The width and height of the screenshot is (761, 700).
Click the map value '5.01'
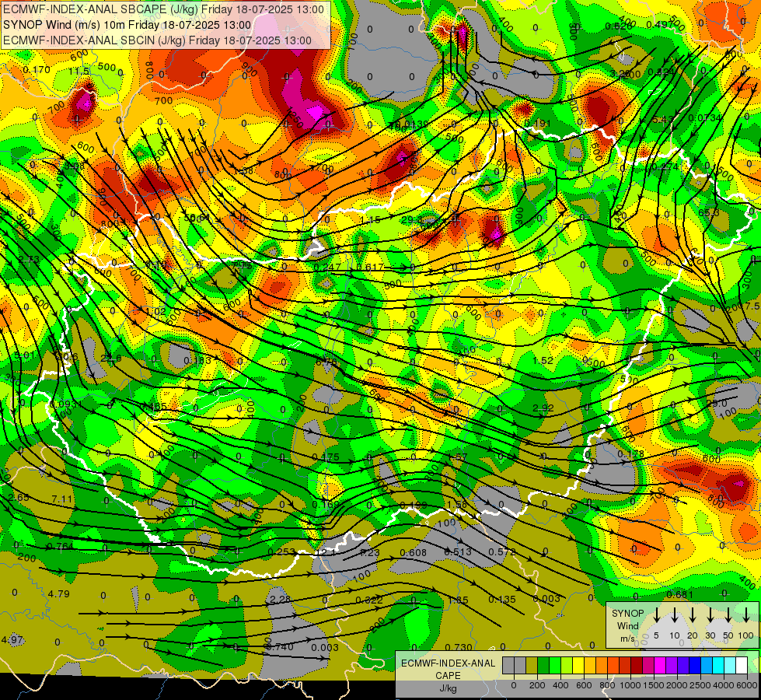pos(24,355)
